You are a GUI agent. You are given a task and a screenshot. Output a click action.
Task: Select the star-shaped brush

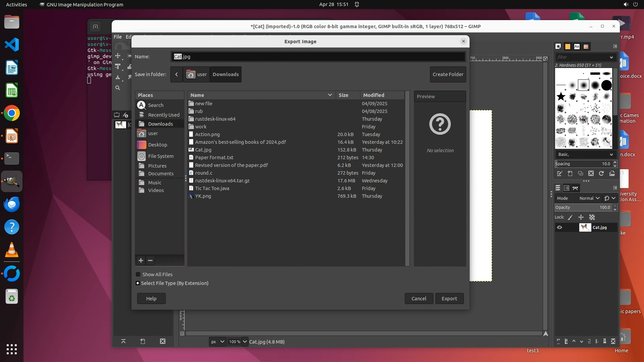point(561,97)
